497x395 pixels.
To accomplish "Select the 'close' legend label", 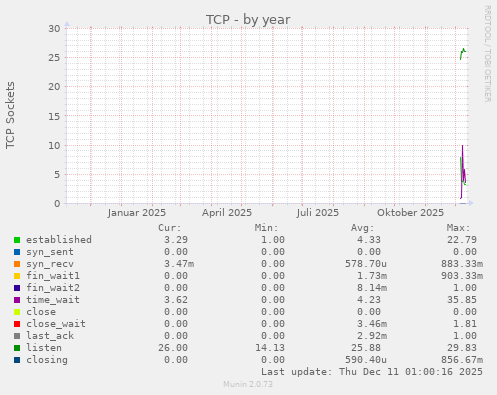I will click(41, 312).
